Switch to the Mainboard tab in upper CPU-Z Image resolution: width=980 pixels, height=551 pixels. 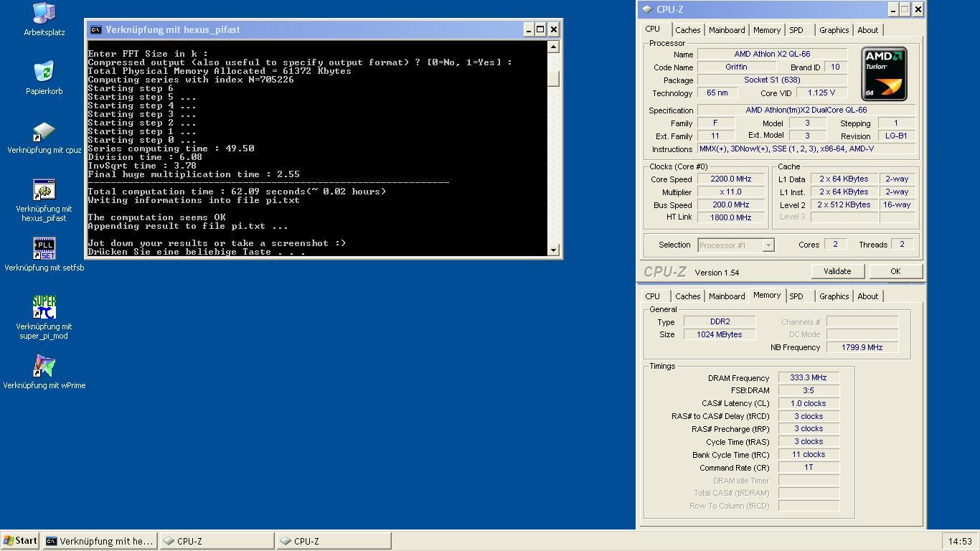(727, 30)
